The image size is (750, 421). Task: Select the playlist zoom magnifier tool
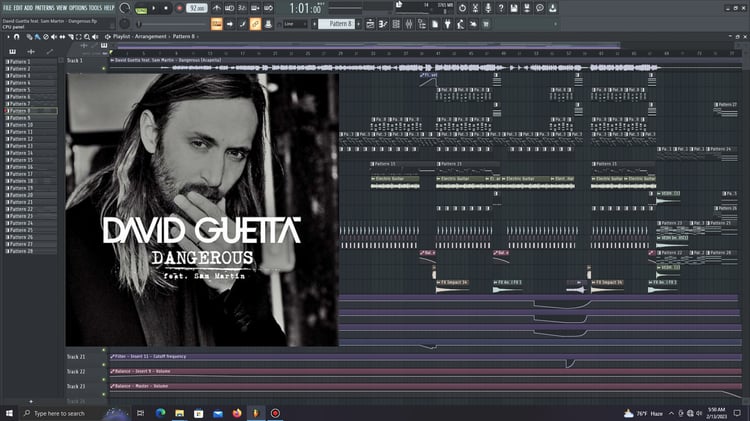pos(87,36)
